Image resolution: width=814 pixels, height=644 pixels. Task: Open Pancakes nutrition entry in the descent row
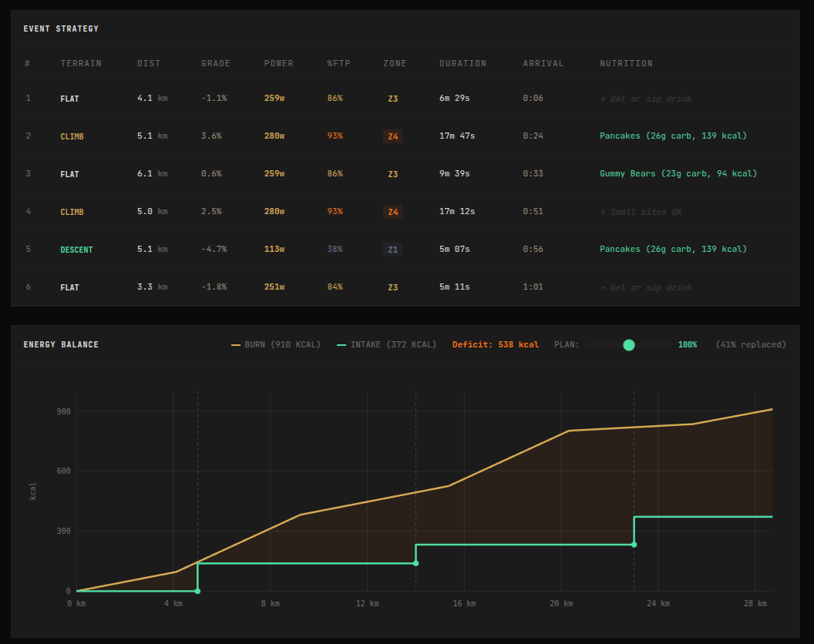pyautogui.click(x=673, y=250)
